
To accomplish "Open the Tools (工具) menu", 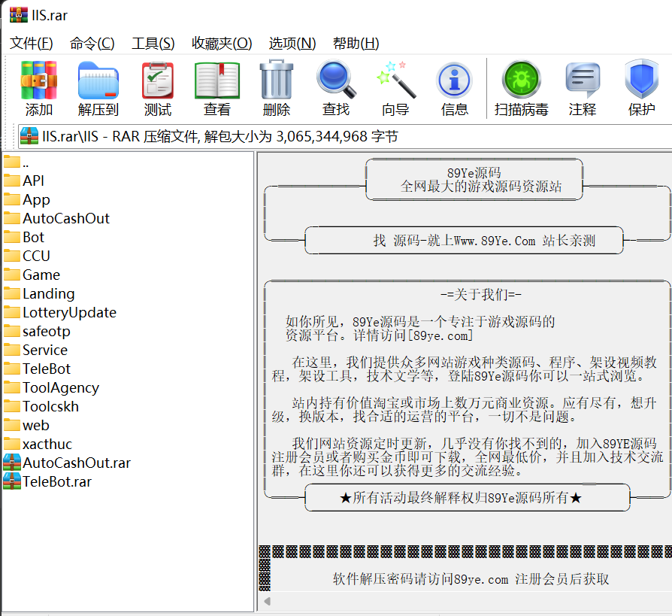I will (153, 43).
